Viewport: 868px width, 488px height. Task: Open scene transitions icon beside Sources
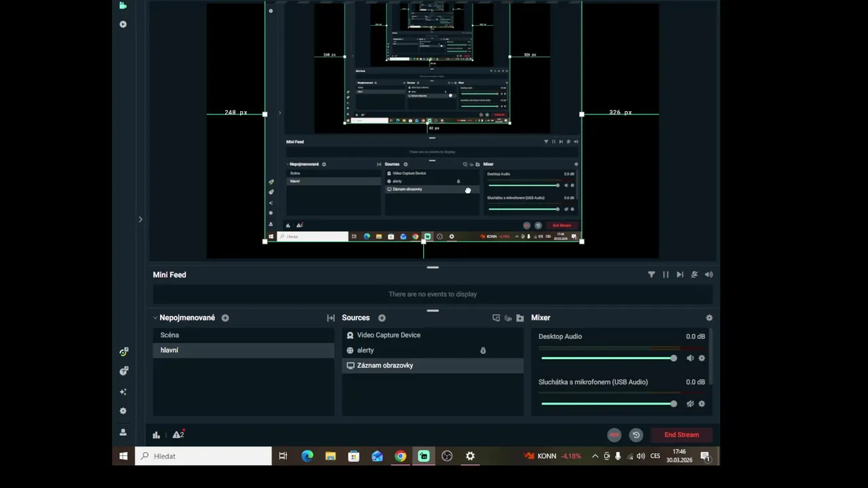331,318
